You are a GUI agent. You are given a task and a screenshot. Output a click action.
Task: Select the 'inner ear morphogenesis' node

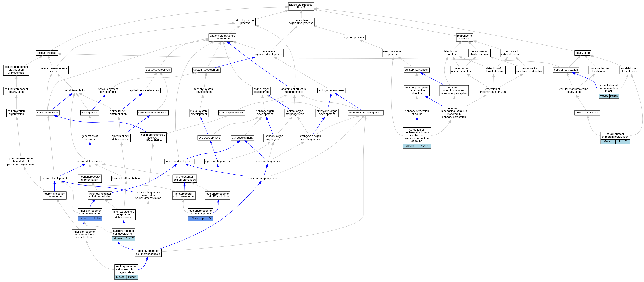pos(263,178)
